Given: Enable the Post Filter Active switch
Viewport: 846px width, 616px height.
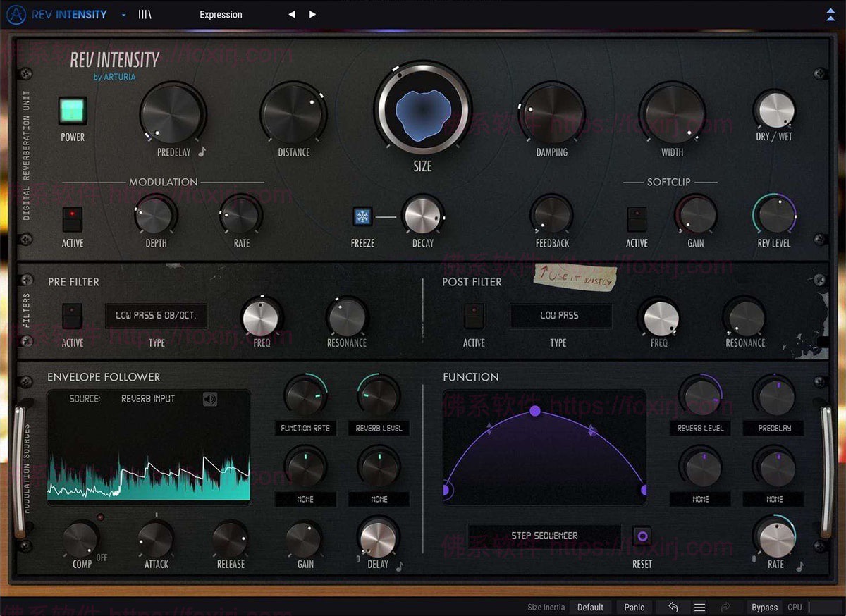Looking at the screenshot, I should [x=474, y=317].
